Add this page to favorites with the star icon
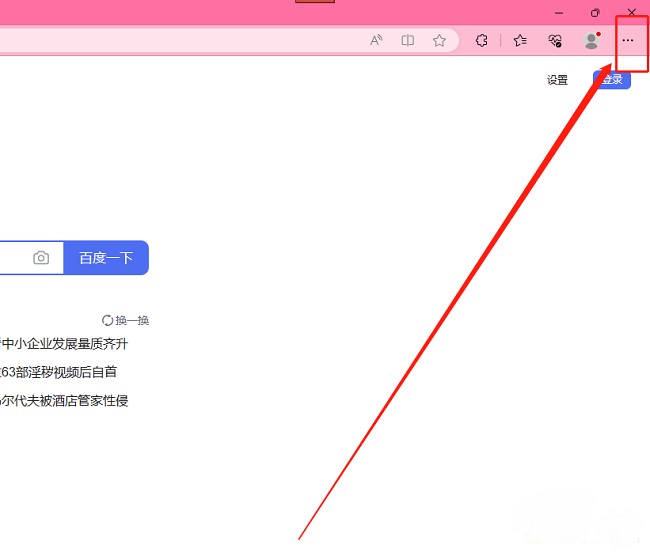 coord(439,41)
